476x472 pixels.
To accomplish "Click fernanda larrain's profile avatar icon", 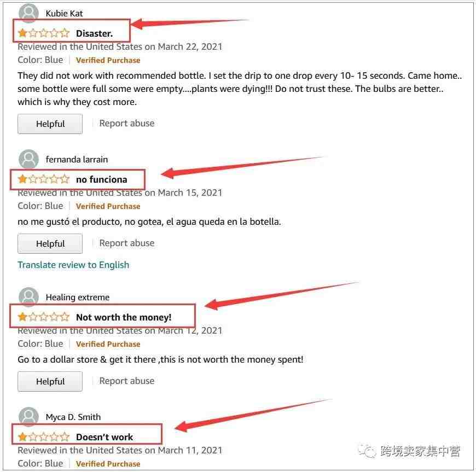I will [28, 159].
